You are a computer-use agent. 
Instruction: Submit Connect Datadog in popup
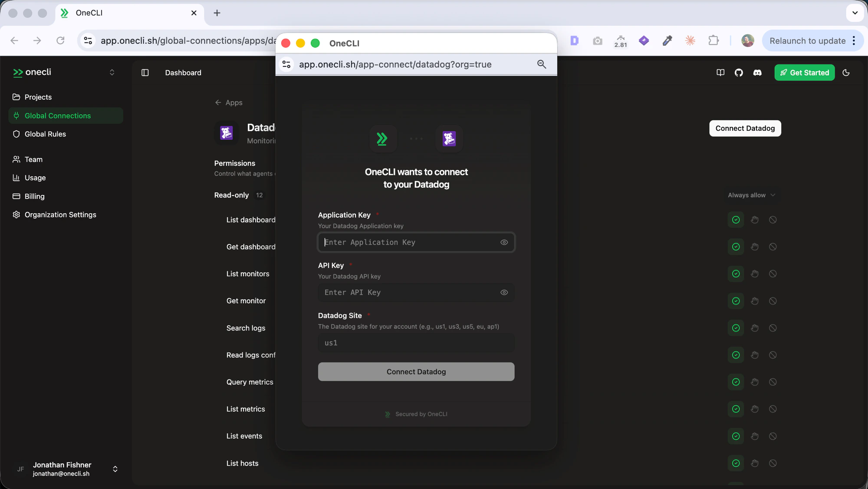click(x=416, y=372)
